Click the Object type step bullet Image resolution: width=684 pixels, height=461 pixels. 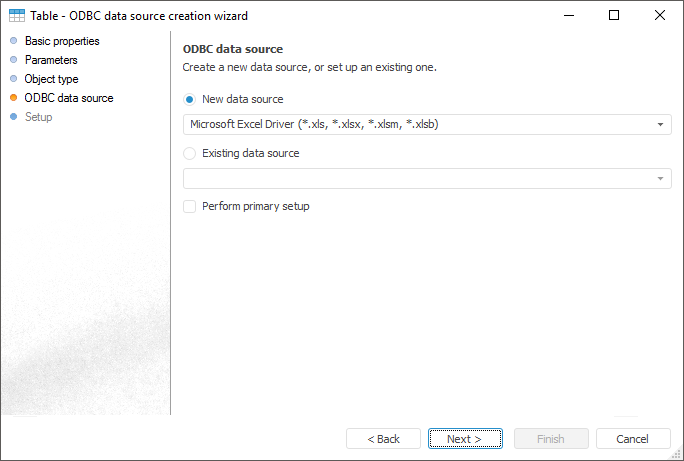point(13,79)
